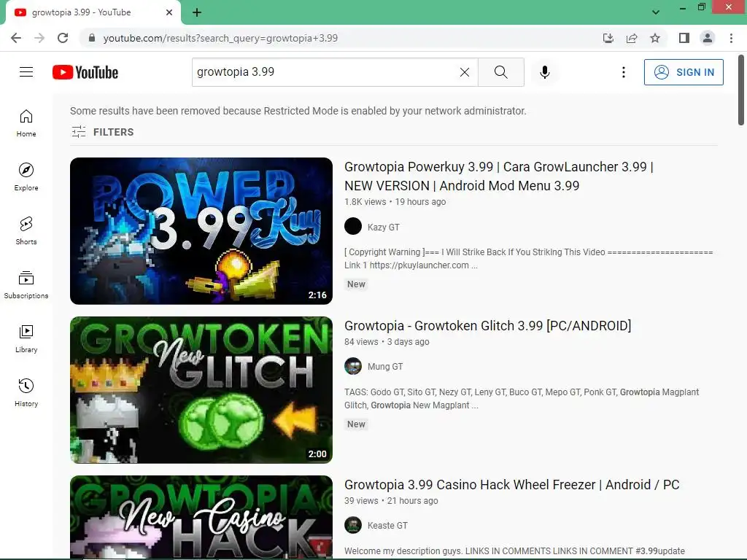Open the YouTube hamburger guide menu
The image size is (747, 560).
[26, 72]
